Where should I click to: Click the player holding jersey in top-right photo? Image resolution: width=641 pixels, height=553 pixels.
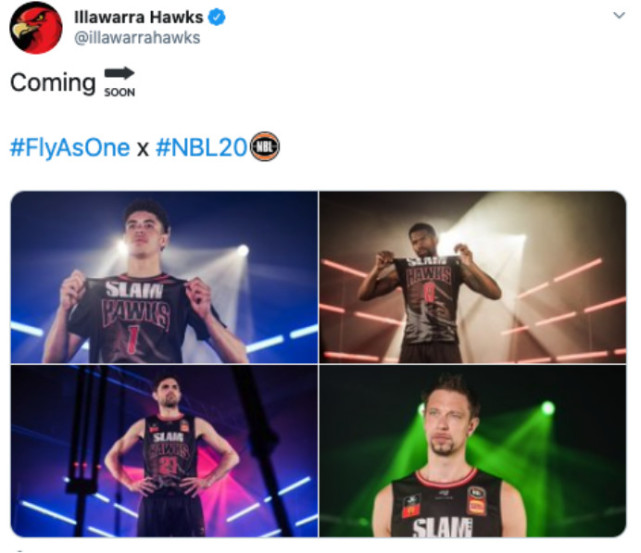(429, 292)
